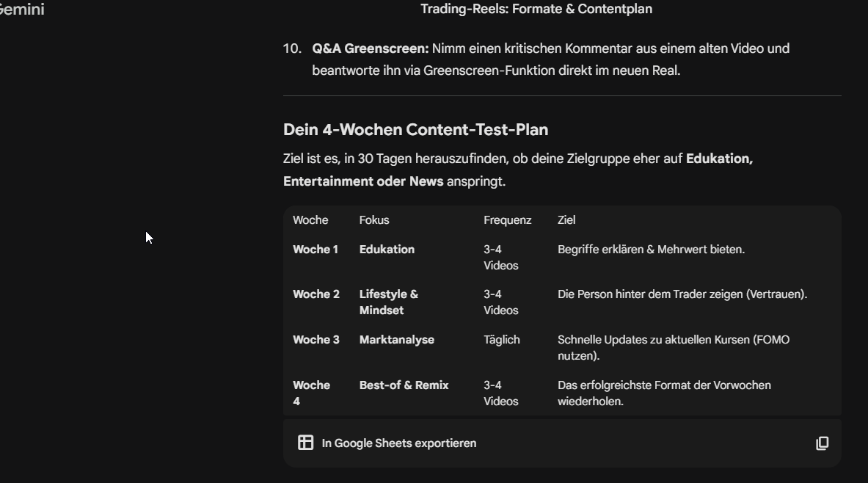
Task: Click the 'Frequenz' column header
Action: pos(507,219)
